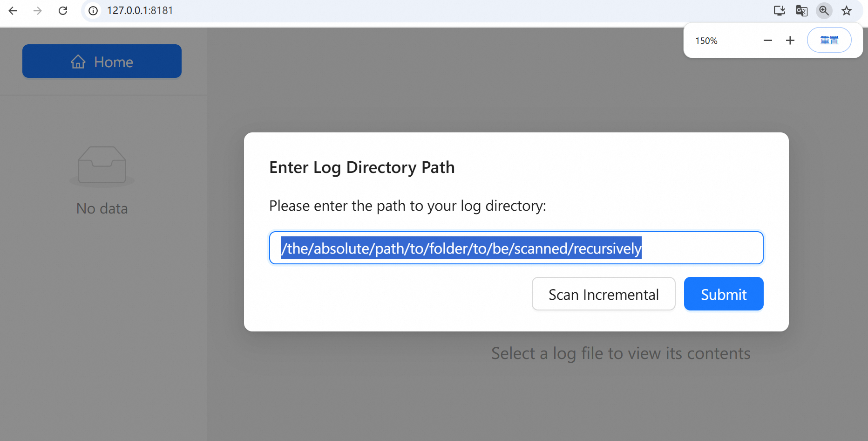
Task: Click the browser forward arrow
Action: click(38, 11)
